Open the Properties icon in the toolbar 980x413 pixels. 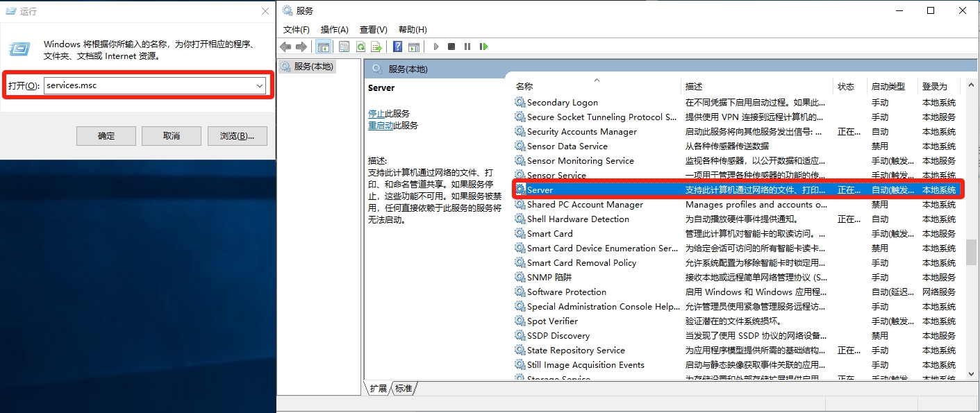(344, 47)
